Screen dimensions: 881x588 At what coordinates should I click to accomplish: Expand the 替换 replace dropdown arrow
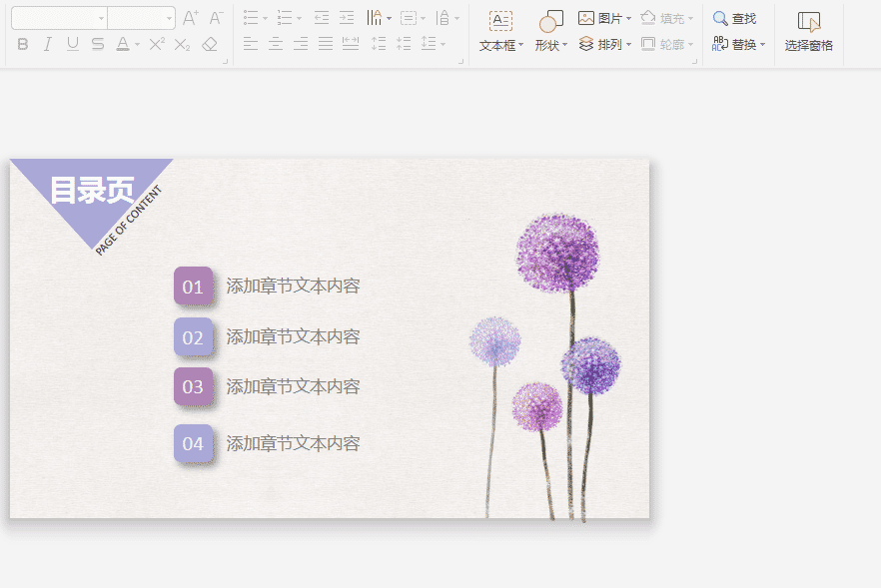click(x=762, y=44)
